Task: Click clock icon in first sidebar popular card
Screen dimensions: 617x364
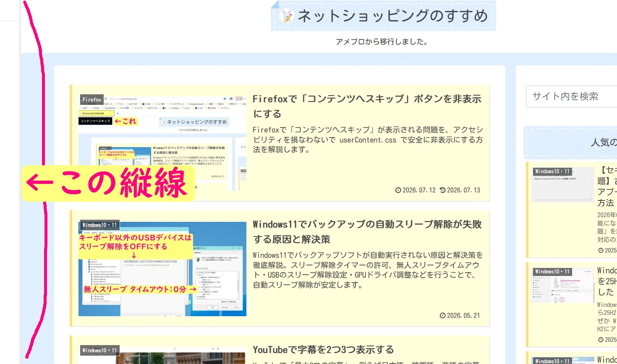Action: tap(601, 250)
